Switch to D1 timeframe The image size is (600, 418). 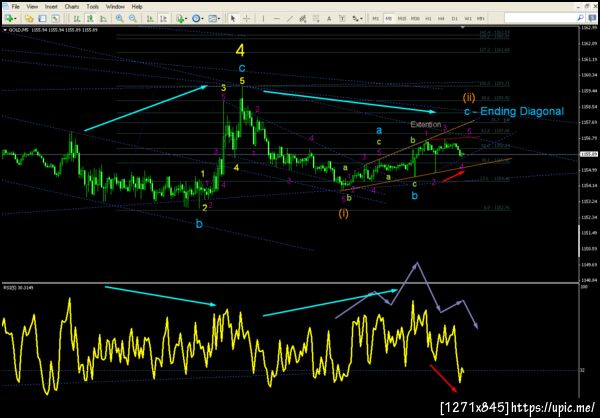(455, 18)
